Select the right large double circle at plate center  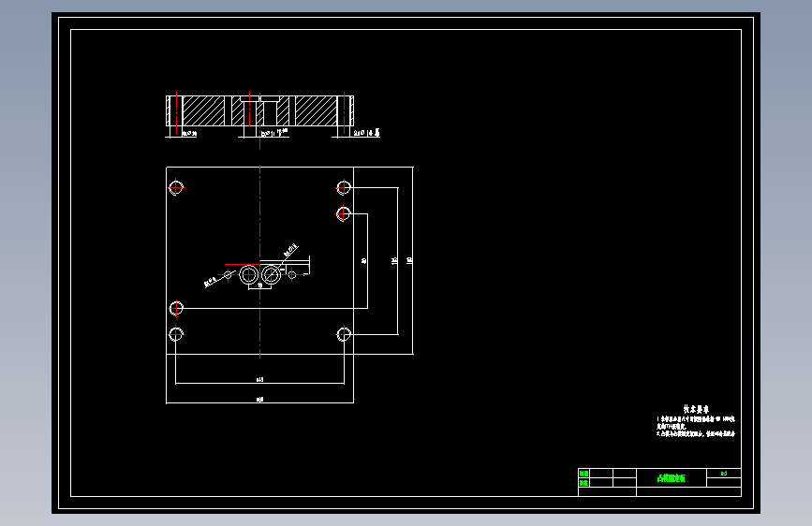click(271, 274)
